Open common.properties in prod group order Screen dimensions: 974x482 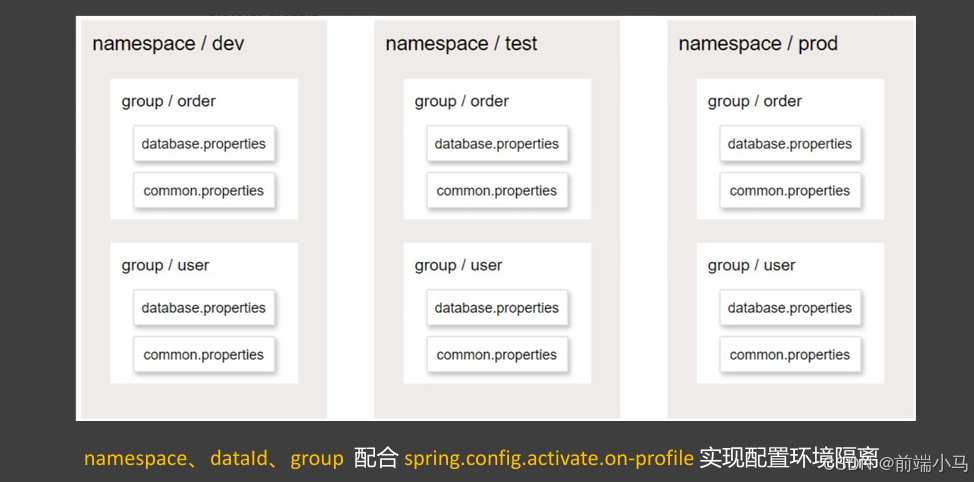(790, 191)
